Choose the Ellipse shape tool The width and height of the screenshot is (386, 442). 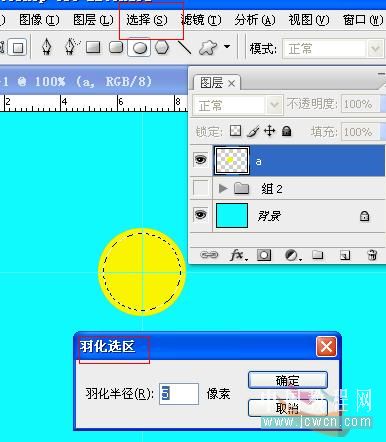pos(139,48)
